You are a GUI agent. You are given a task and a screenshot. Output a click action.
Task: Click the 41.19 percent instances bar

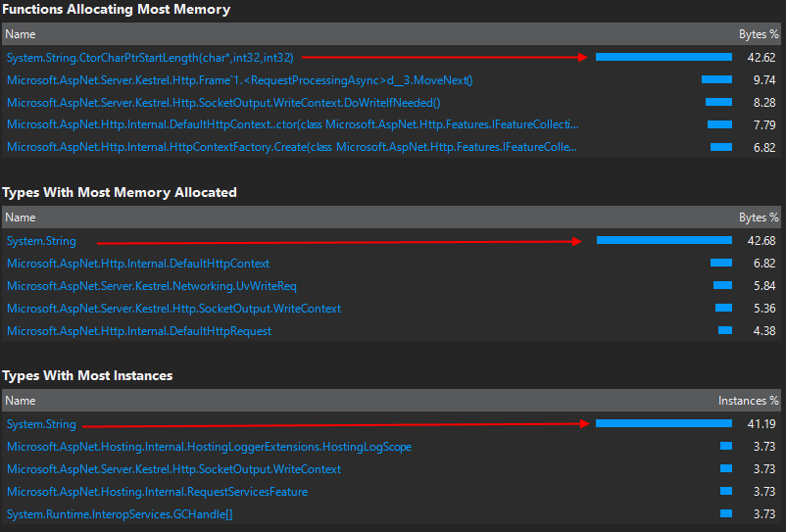pos(663,424)
